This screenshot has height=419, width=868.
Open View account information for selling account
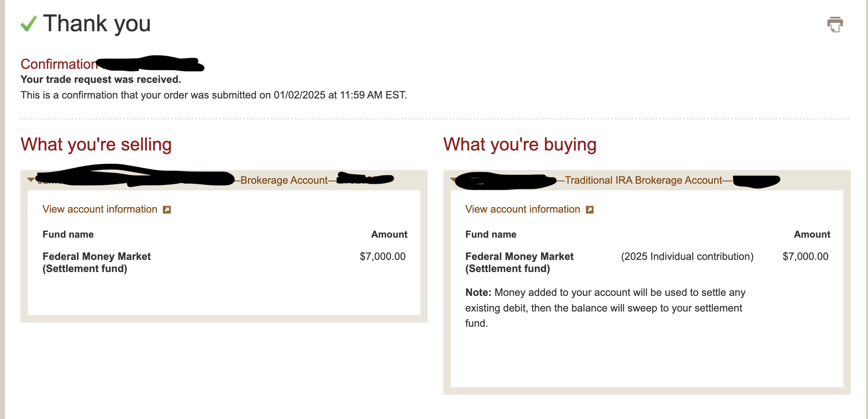point(100,209)
